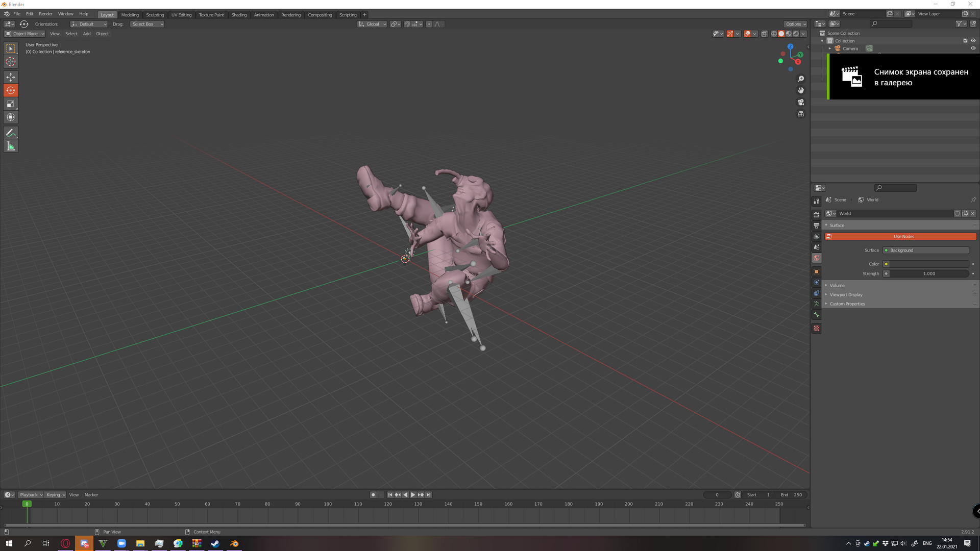
Task: Hide Collection with its eye icon
Action: point(973,40)
